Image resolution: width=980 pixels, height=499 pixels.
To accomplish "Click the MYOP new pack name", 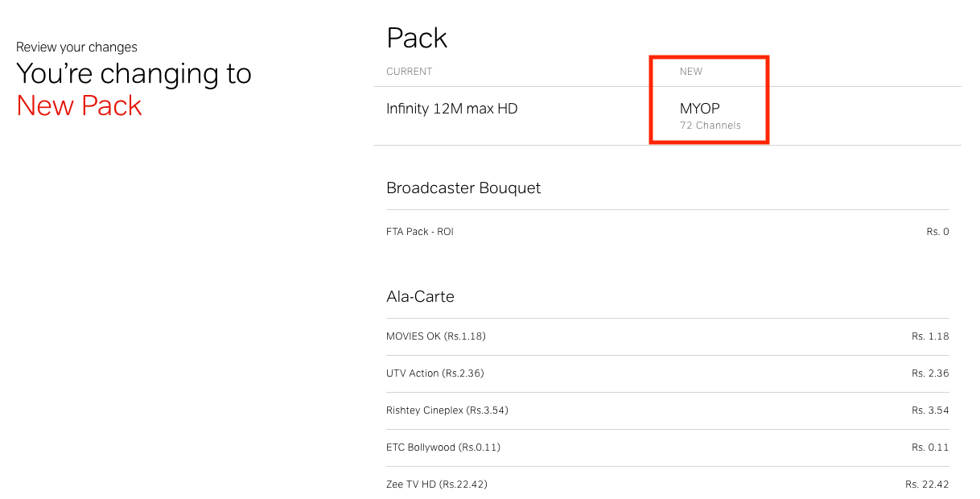I will [699, 109].
